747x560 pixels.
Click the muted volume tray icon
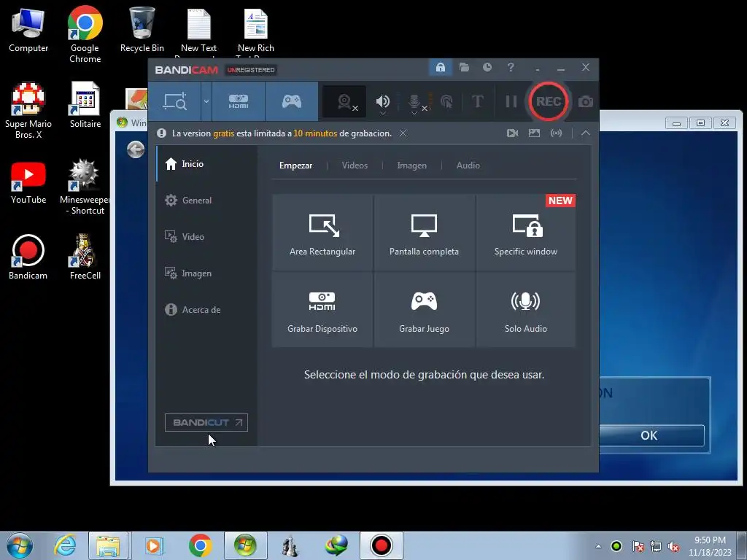coord(673,546)
